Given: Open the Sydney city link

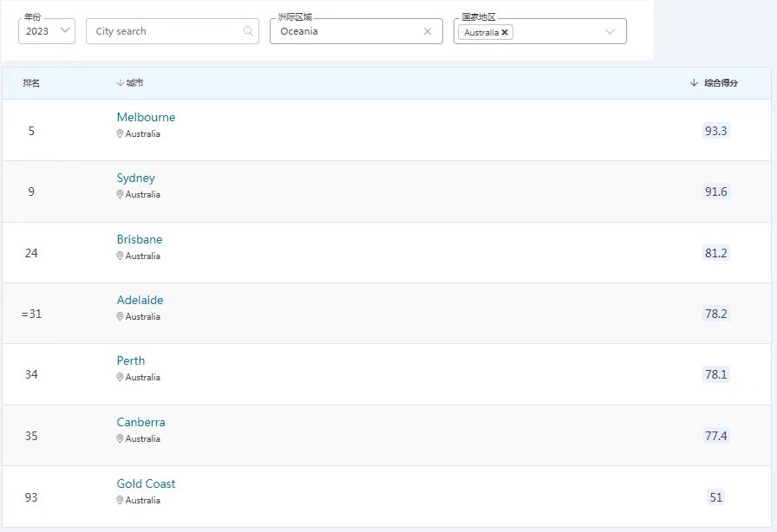Looking at the screenshot, I should pyautogui.click(x=135, y=178).
